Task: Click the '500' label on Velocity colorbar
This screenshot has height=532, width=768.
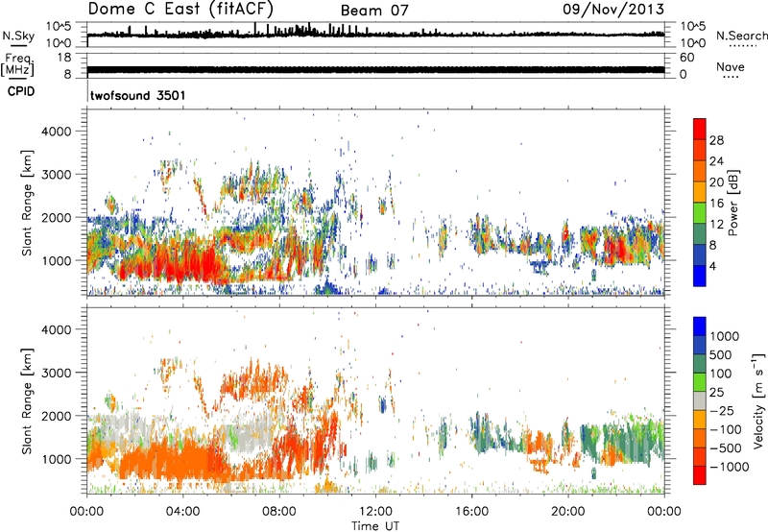Action: (x=721, y=355)
